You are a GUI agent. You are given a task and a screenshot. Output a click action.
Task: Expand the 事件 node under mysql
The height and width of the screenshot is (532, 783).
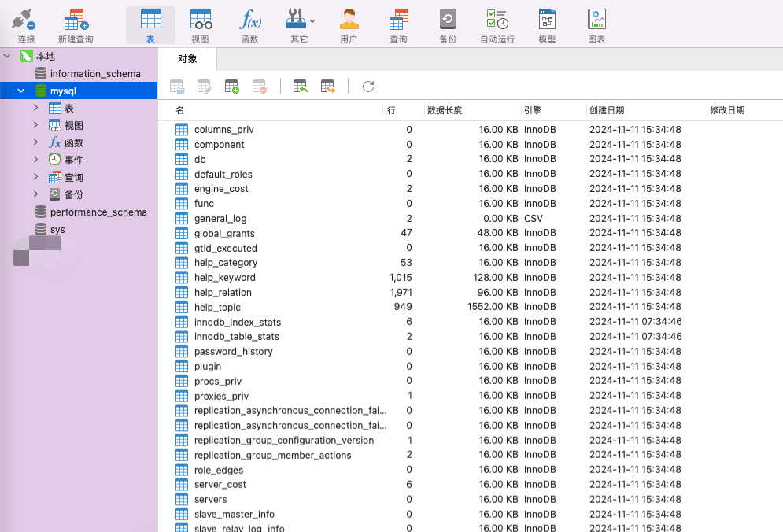(x=35, y=159)
